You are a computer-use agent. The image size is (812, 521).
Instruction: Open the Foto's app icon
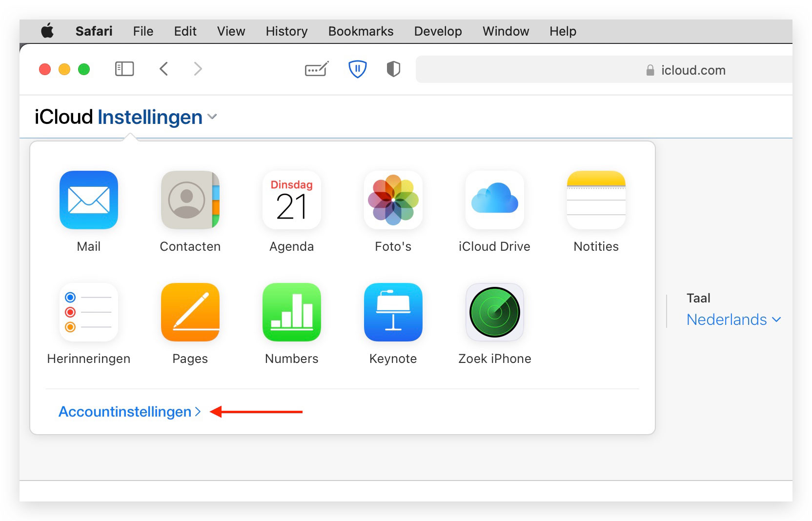[x=393, y=200]
